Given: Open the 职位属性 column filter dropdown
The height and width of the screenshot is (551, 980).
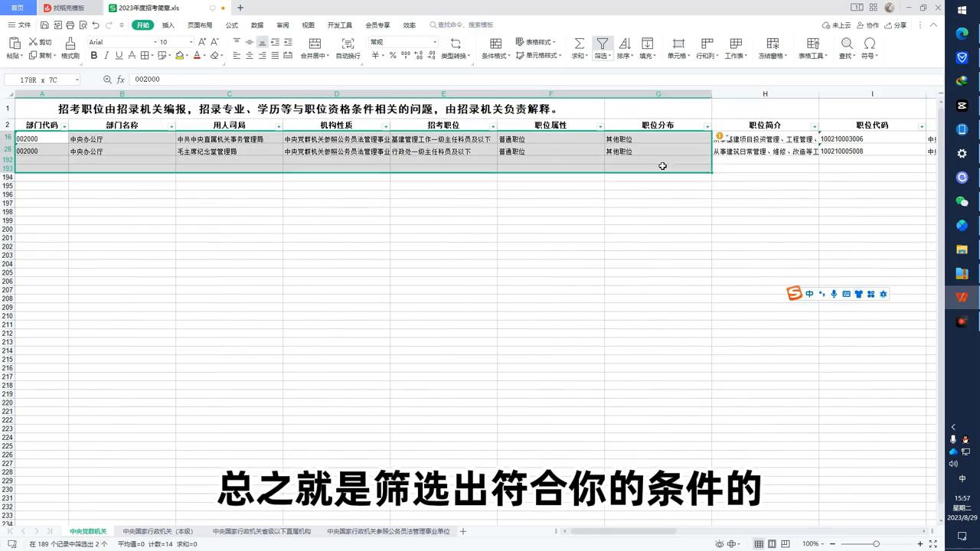Looking at the screenshot, I should pyautogui.click(x=600, y=126).
